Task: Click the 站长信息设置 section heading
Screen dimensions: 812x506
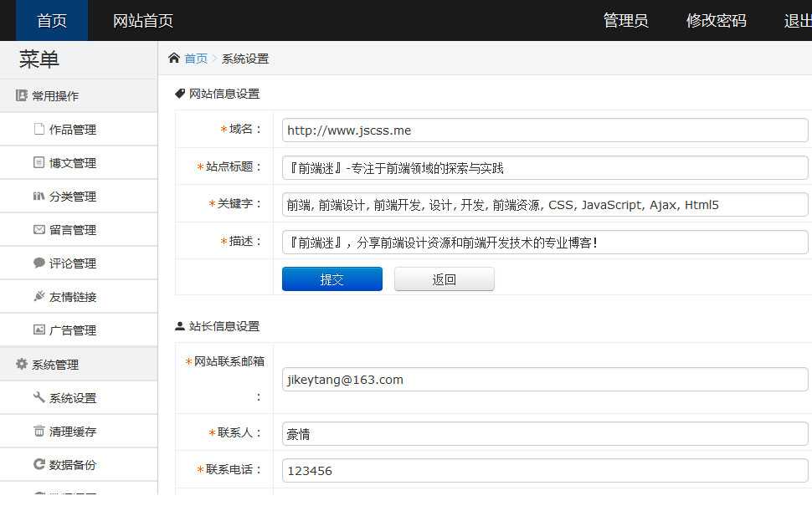Action: 224,326
